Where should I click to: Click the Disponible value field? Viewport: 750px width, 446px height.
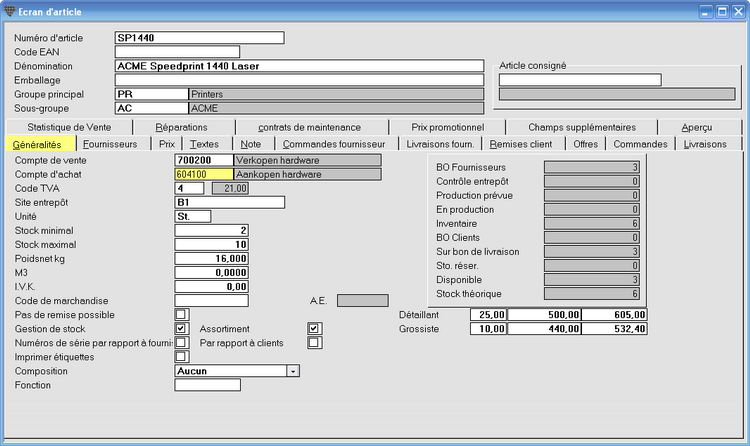tap(592, 279)
